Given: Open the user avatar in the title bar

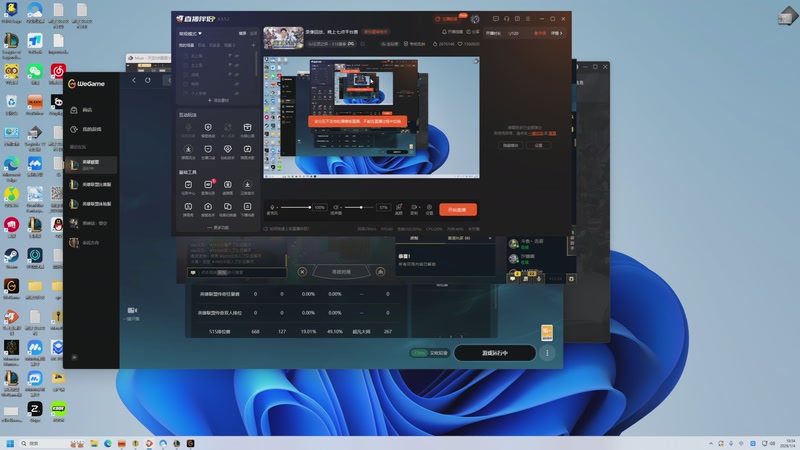Looking at the screenshot, I should (475, 19).
